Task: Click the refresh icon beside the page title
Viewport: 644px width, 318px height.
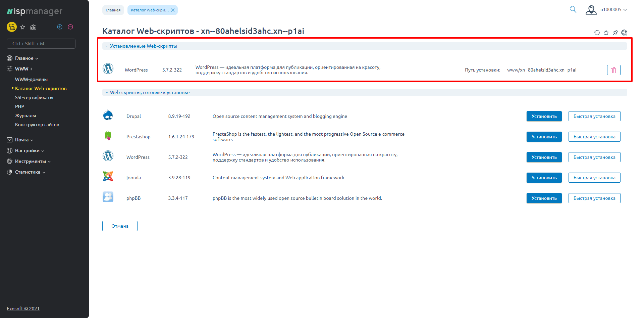Action: (597, 33)
